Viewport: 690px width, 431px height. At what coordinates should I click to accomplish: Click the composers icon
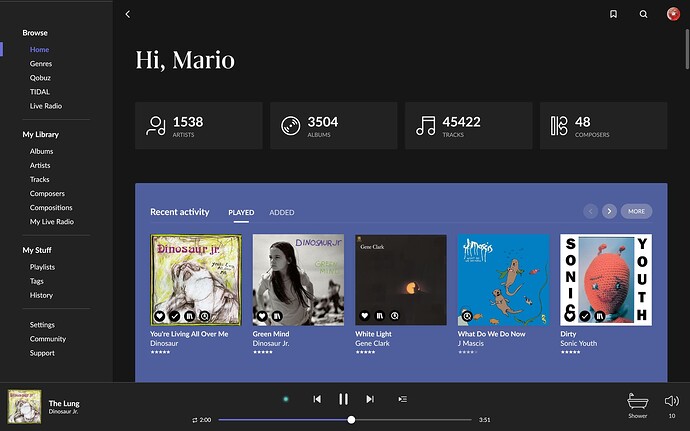point(559,126)
